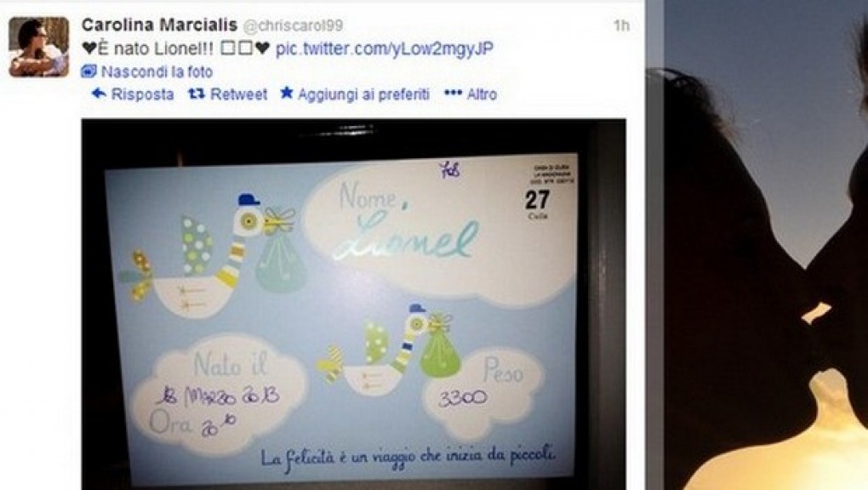
Task: Click the gray vertical divider bar
Action: pos(655,245)
